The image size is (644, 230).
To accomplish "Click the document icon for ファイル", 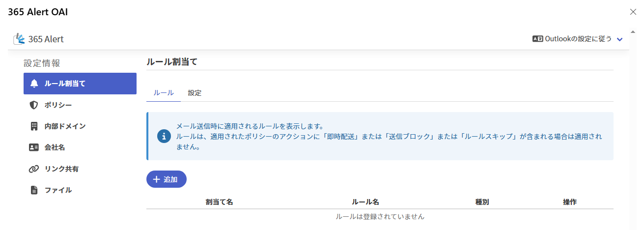I will (34, 190).
